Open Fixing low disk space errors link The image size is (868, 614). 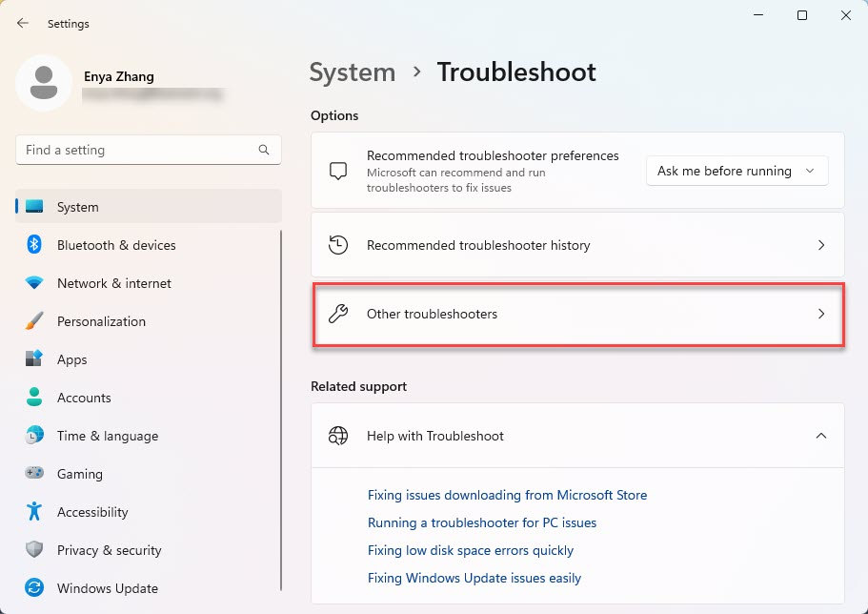pyautogui.click(x=471, y=550)
